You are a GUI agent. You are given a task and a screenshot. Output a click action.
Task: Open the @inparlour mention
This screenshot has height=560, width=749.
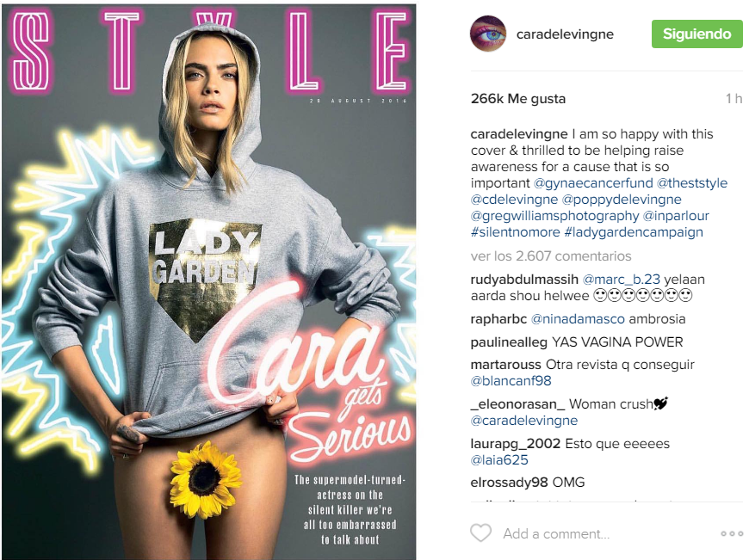pos(676,216)
